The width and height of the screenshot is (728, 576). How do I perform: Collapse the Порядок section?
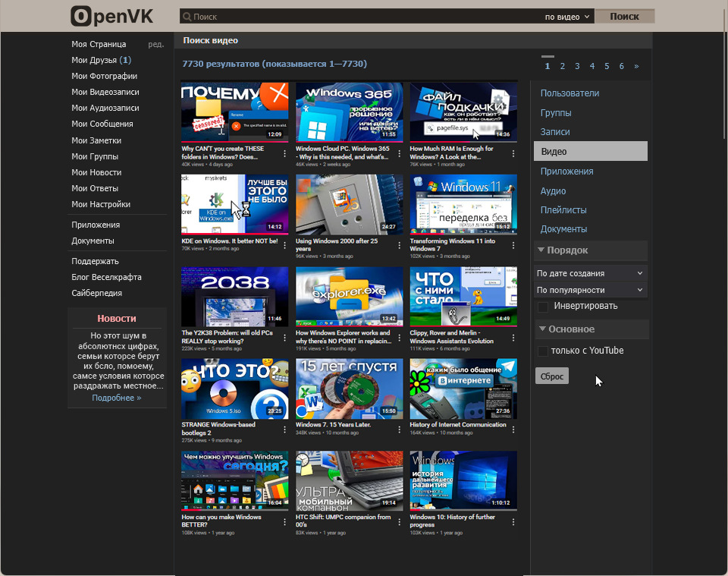click(x=541, y=250)
